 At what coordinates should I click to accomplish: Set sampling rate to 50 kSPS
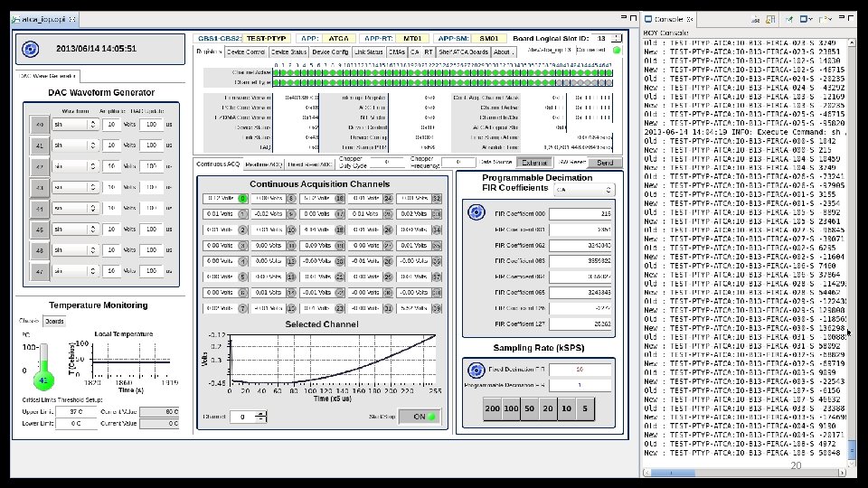coord(529,408)
